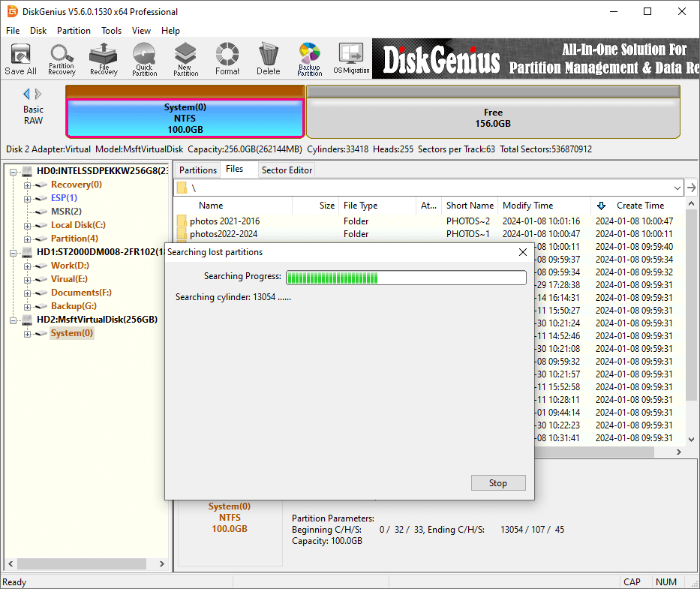Screen dimensions: 700x589
Task: Sort files by Short Name column
Action: pos(470,206)
